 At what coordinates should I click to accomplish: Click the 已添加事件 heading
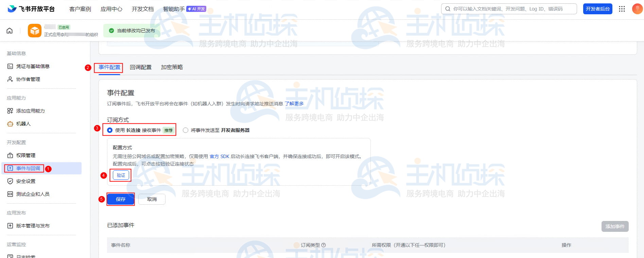point(121,225)
